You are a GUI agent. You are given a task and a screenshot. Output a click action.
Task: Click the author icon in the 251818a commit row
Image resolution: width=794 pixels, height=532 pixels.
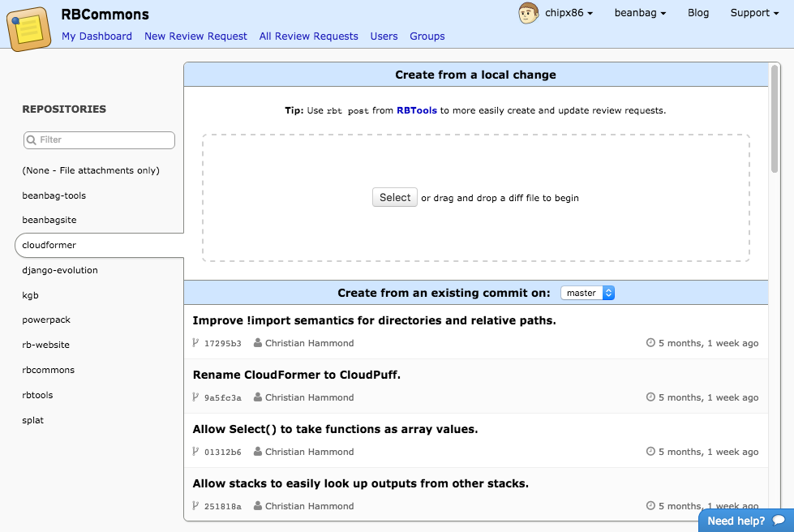tap(258, 505)
